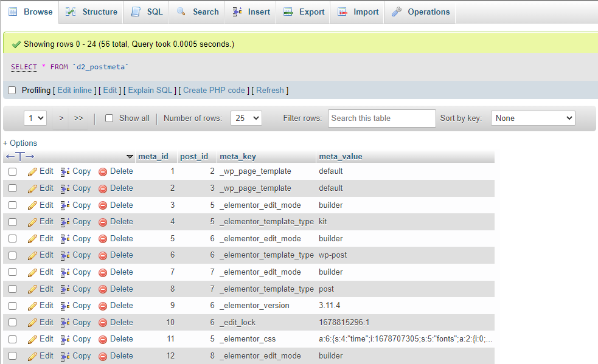Click the Structure tab icon
The width and height of the screenshot is (598, 364).
[71, 12]
